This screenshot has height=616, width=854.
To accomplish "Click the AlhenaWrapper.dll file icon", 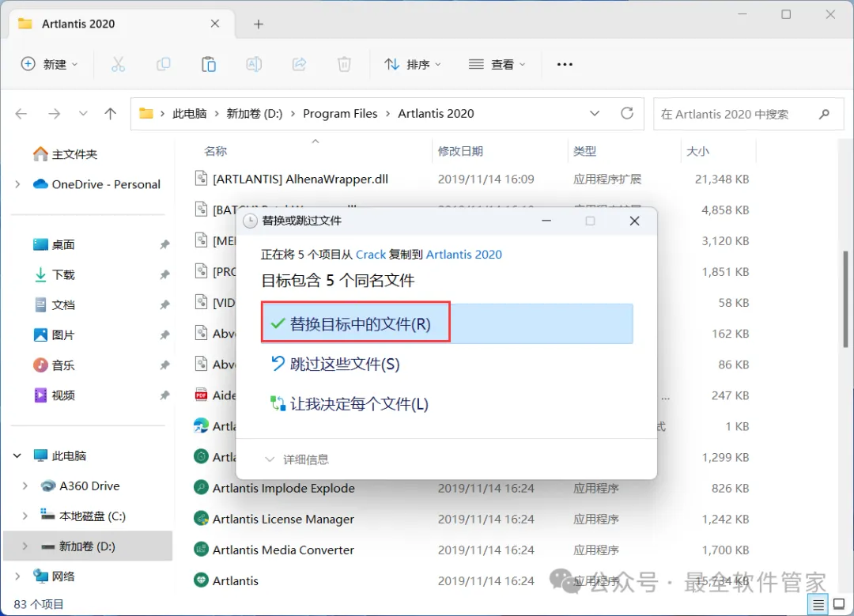I will point(201,179).
